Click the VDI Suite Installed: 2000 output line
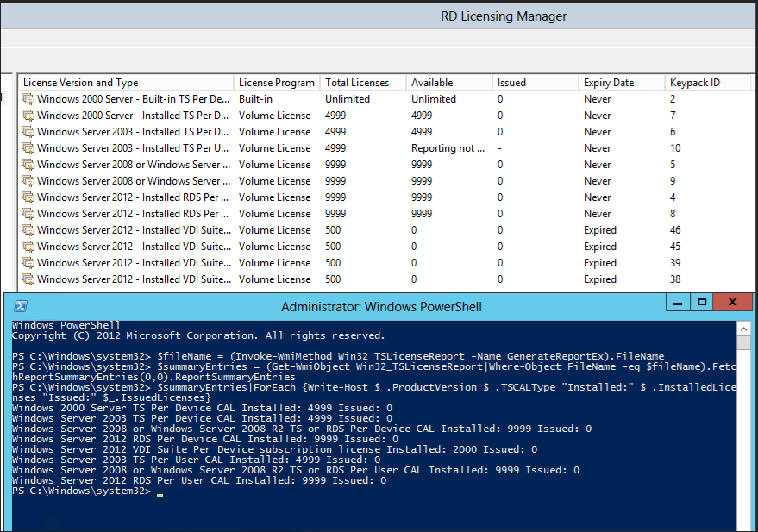758x532 pixels. 274,449
